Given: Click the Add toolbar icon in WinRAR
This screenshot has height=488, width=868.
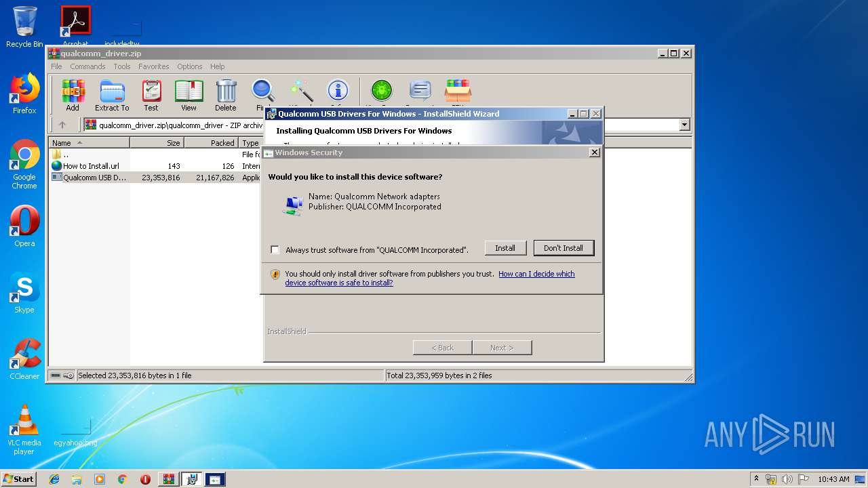Looking at the screenshot, I should coord(73,95).
